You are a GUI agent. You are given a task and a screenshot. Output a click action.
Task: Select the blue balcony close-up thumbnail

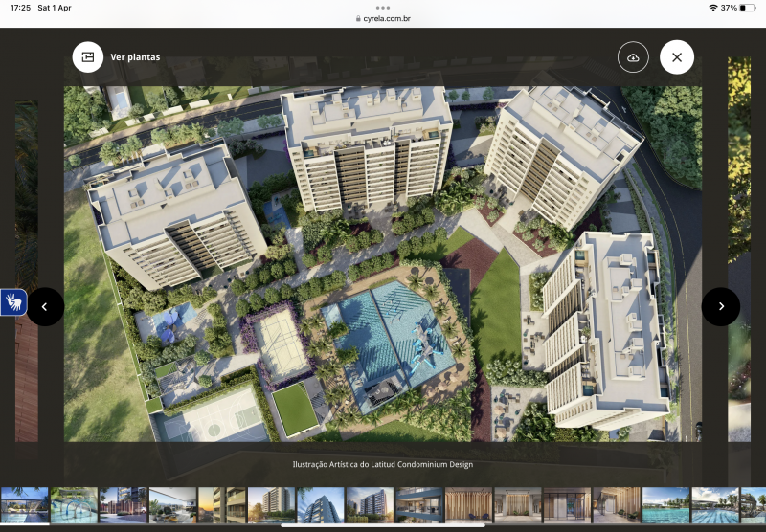(x=419, y=505)
